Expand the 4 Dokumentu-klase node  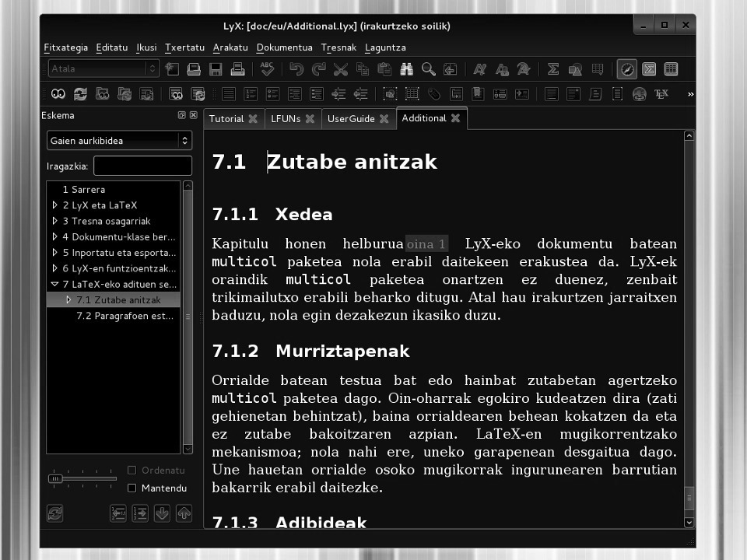point(54,236)
